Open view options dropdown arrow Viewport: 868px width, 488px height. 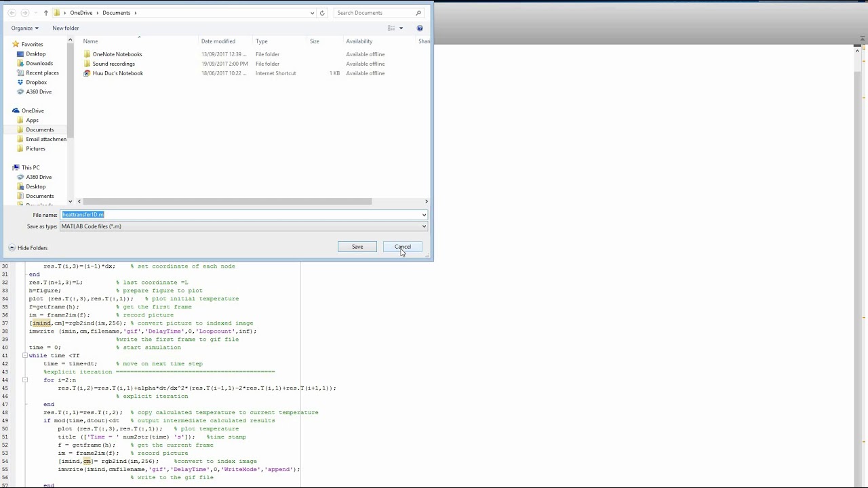pyautogui.click(x=401, y=28)
